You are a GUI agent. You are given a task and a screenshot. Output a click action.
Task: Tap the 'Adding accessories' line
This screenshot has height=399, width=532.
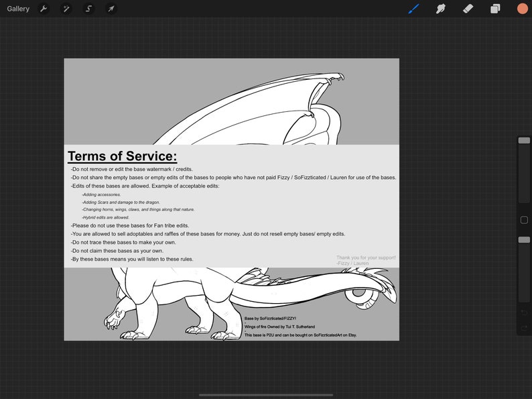(x=101, y=194)
